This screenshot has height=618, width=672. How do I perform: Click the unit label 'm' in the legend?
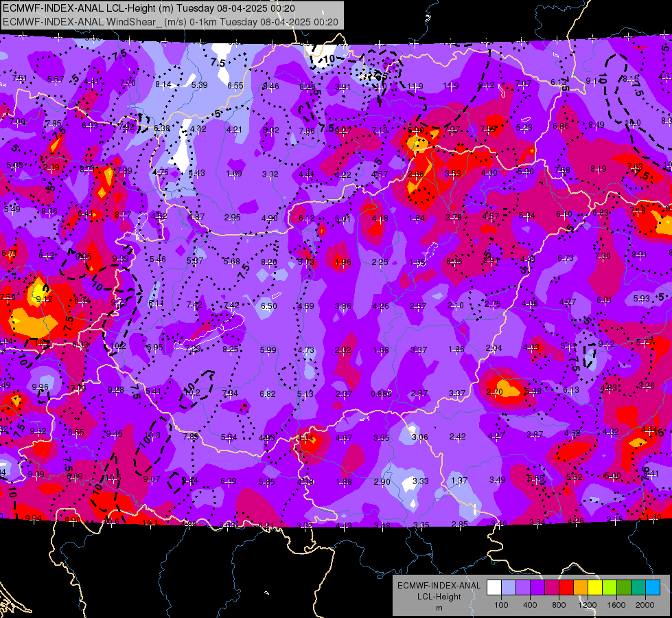(x=439, y=608)
